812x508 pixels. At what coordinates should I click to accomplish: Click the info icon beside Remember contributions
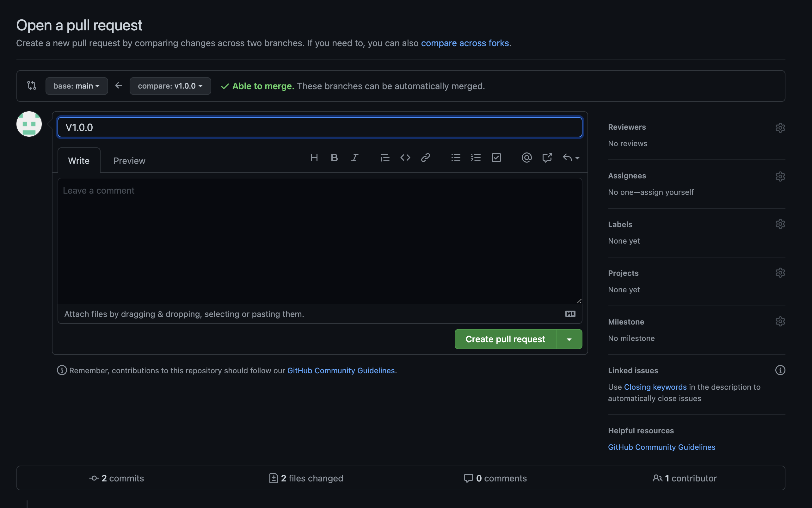coord(62,370)
